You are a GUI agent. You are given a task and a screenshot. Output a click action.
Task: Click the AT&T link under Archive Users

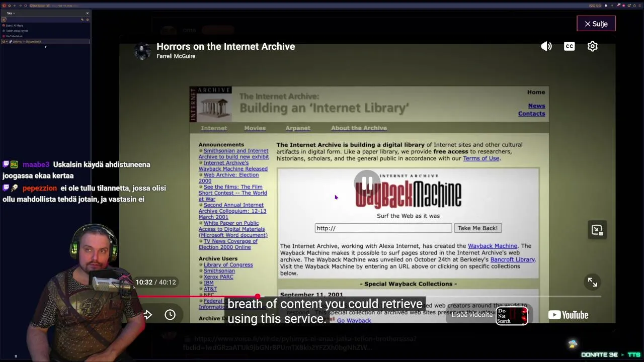tap(210, 289)
